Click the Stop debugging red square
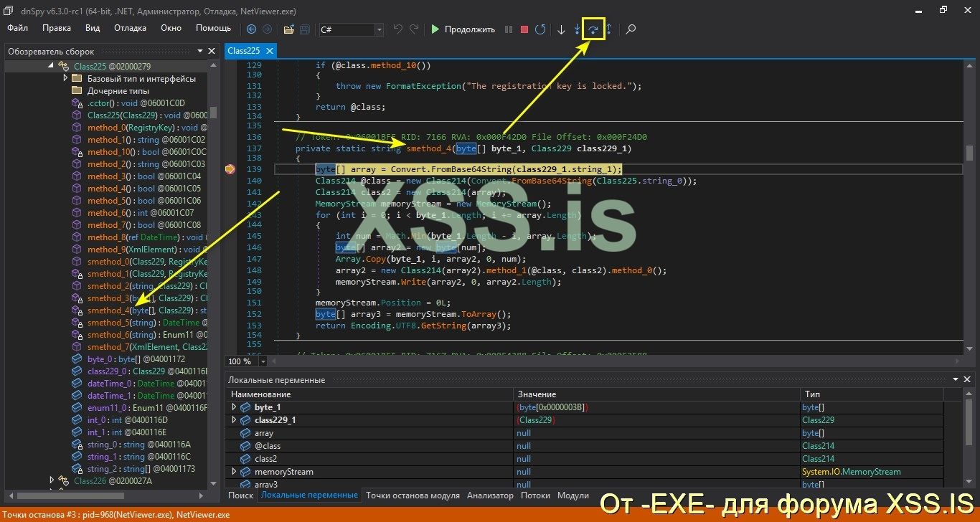 (524, 29)
